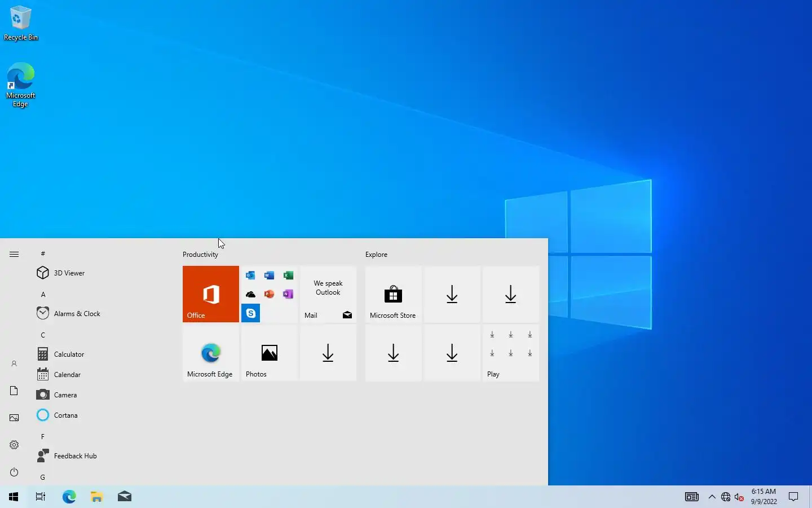812x508 pixels.
Task: Open the Word icon in the Office folder tile
Action: pyautogui.click(x=269, y=275)
